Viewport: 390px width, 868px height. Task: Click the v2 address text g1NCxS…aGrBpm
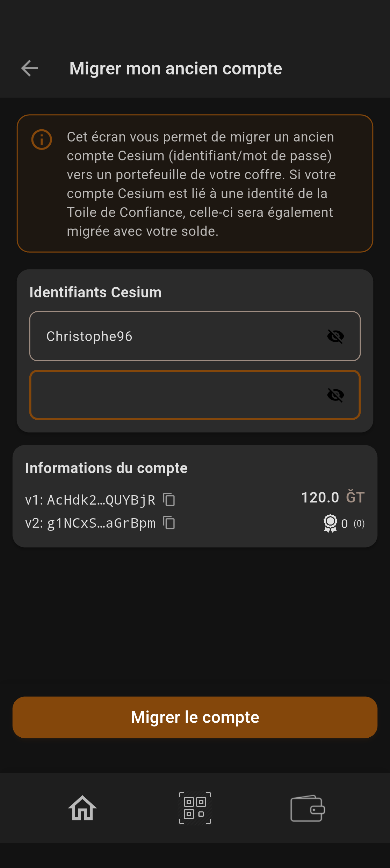(x=101, y=523)
